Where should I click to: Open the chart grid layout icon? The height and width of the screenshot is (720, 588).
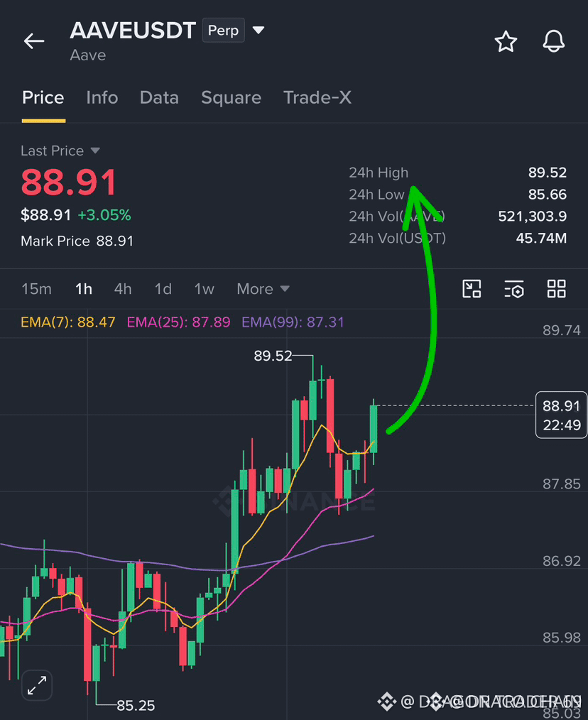click(x=556, y=289)
